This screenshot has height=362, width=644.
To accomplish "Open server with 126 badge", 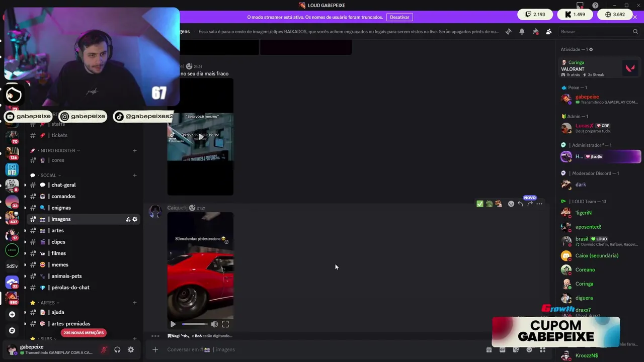I will tap(12, 153).
